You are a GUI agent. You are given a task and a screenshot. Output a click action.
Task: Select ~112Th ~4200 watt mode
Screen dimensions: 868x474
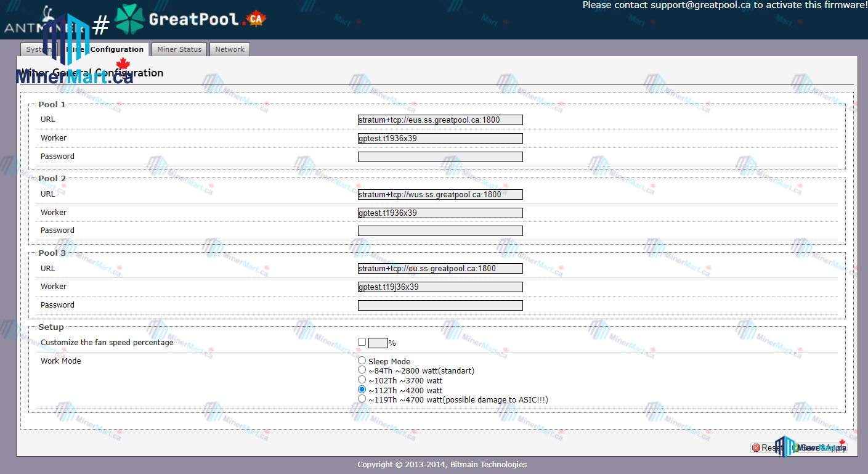tap(362, 390)
